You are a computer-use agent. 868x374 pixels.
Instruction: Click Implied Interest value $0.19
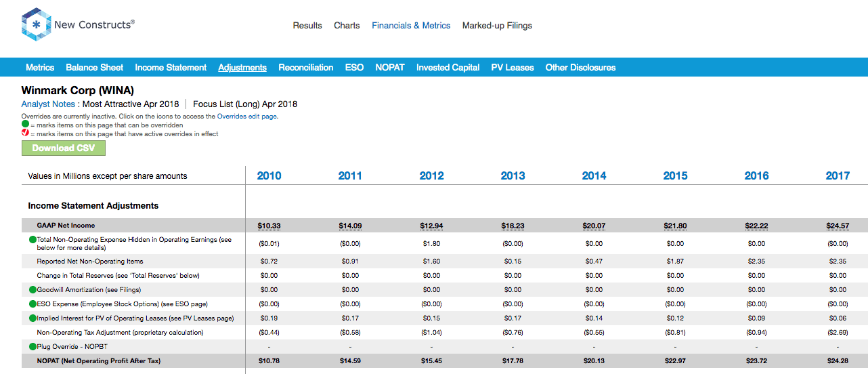coord(269,318)
